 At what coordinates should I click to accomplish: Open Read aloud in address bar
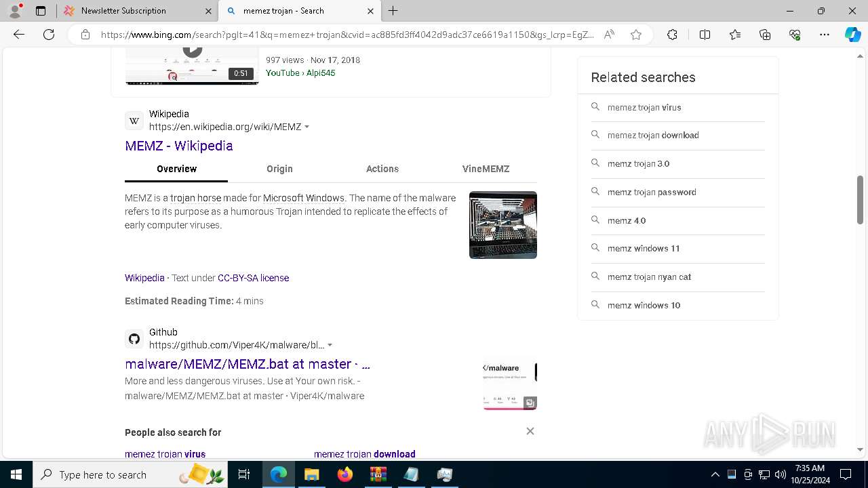pos(609,35)
